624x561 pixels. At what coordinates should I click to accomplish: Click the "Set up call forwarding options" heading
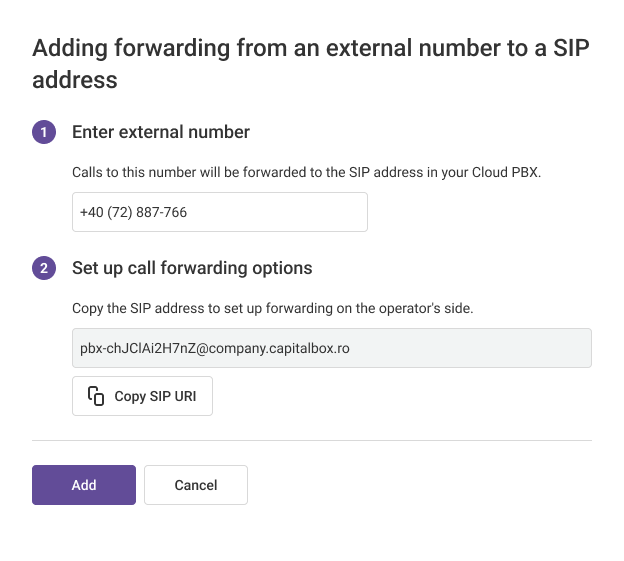pos(192,268)
